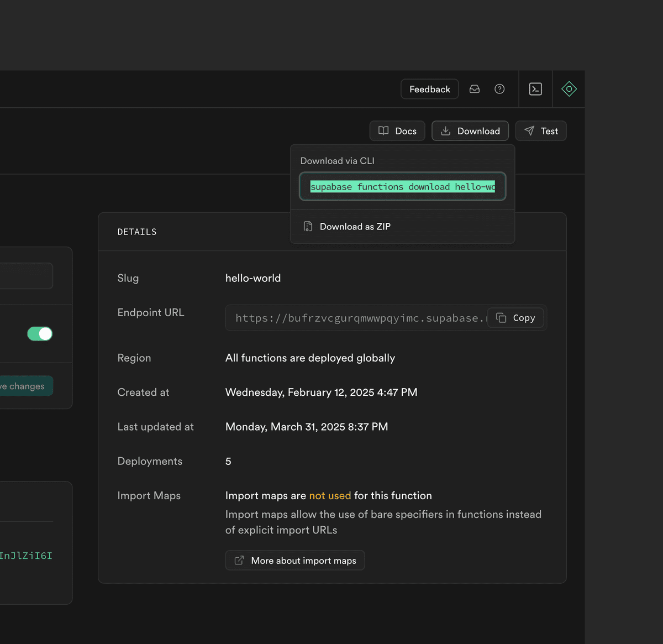Select the Download as ZIP option
The image size is (663, 644).
(354, 226)
